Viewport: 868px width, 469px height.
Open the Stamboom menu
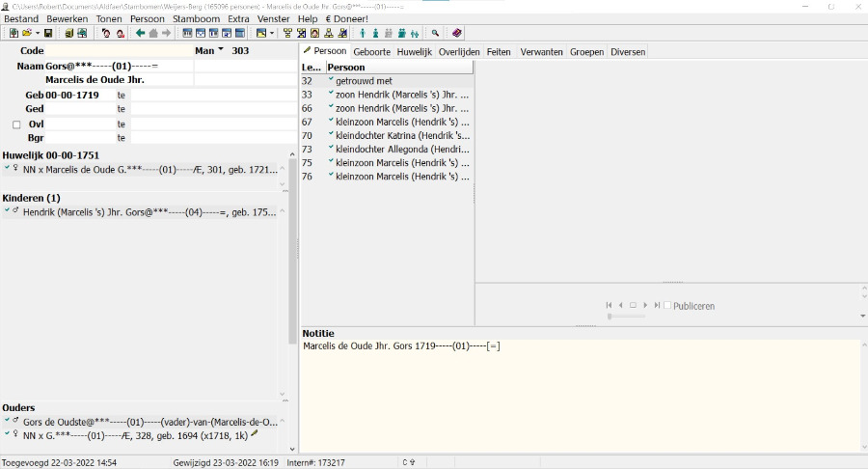(x=196, y=18)
